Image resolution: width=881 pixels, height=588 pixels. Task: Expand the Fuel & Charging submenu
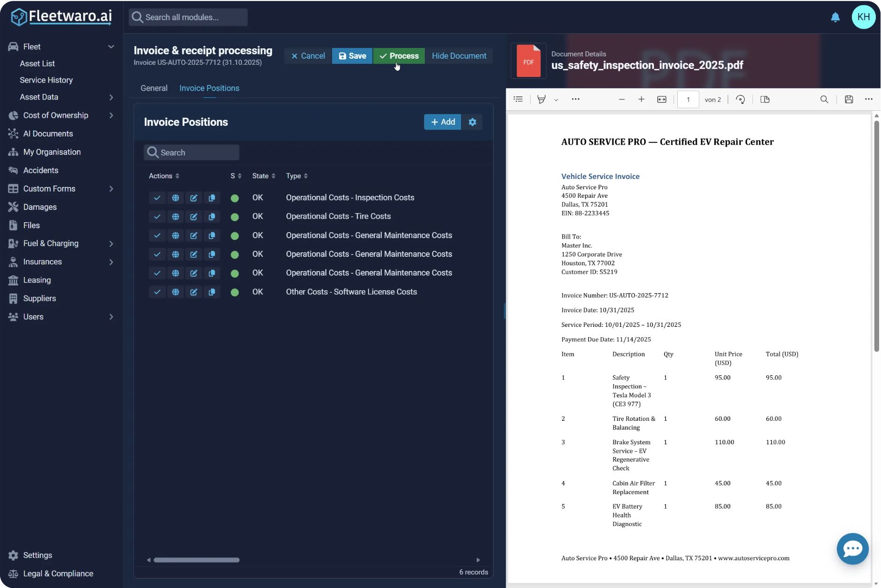coord(111,244)
